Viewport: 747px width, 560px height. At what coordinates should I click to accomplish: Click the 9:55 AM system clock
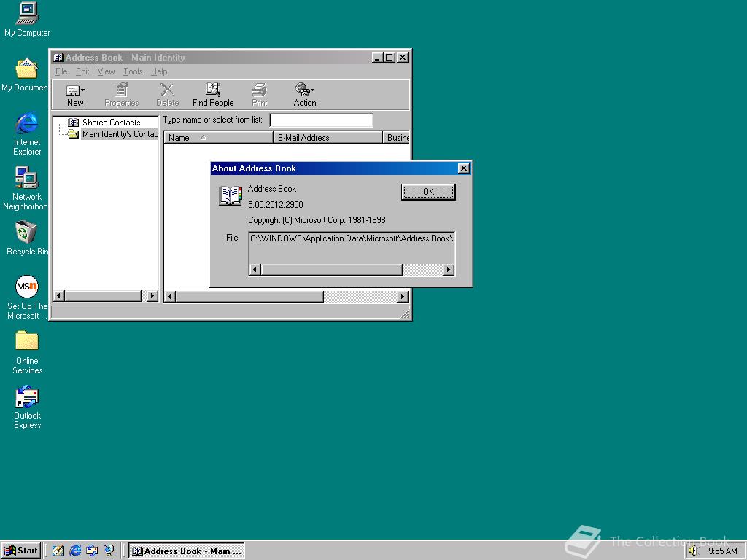tap(722, 551)
